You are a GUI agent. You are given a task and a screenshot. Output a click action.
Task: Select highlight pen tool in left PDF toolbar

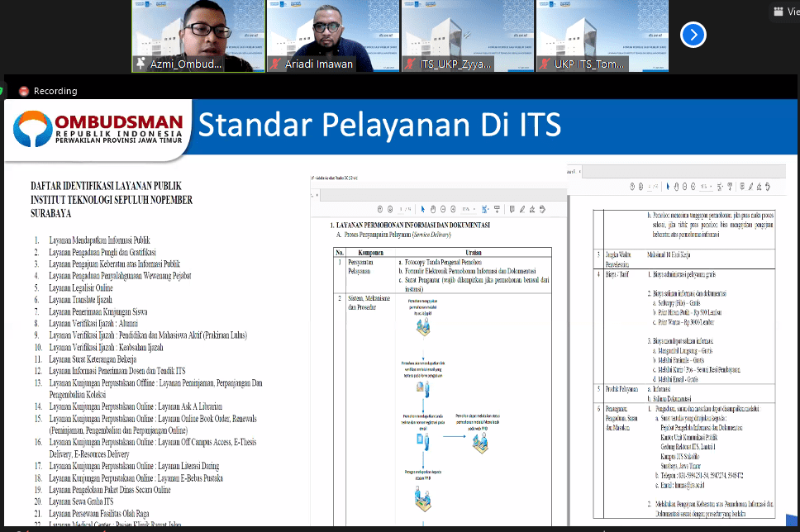(x=522, y=209)
